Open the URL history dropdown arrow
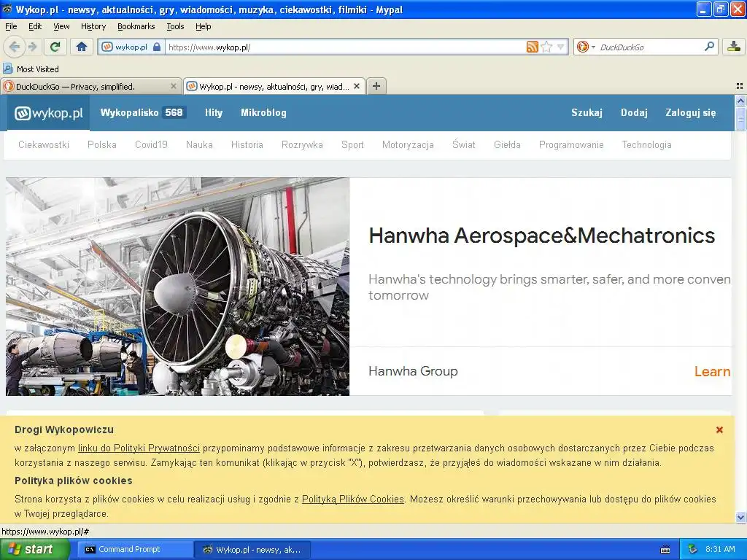 [561, 47]
